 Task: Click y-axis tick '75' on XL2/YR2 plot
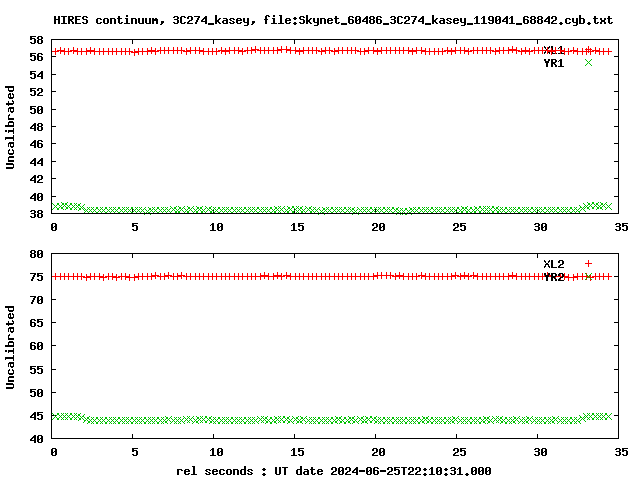click(36, 277)
